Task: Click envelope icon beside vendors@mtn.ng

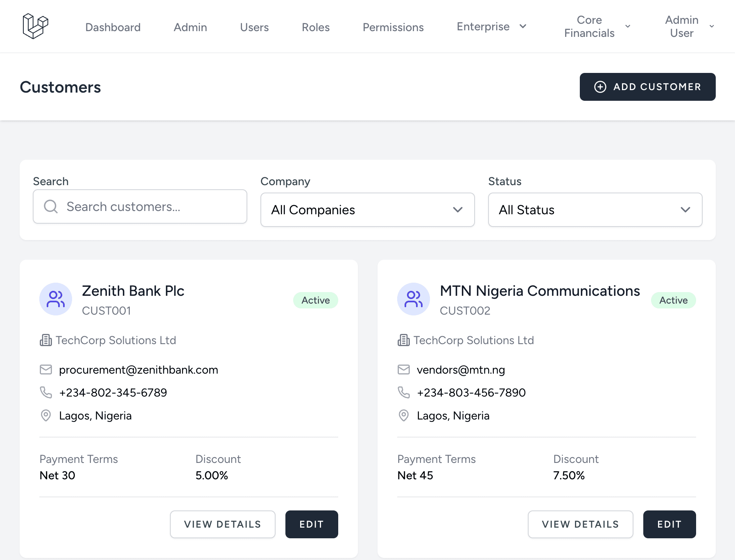Action: click(404, 370)
